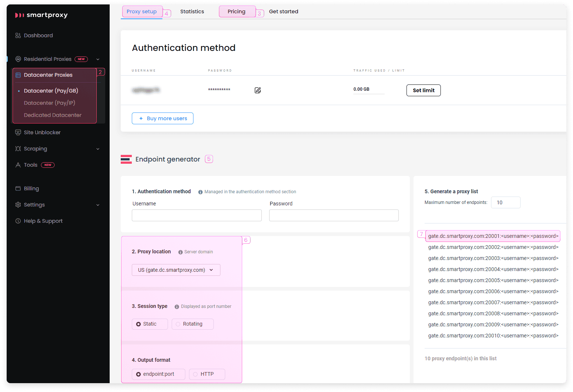Click the edit password pencil icon
Image resolution: width=573 pixels, height=392 pixels.
point(258,90)
